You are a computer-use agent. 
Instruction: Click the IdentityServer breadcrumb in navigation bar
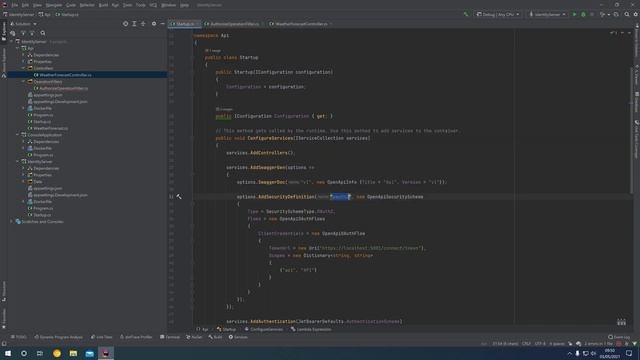(x=19, y=14)
